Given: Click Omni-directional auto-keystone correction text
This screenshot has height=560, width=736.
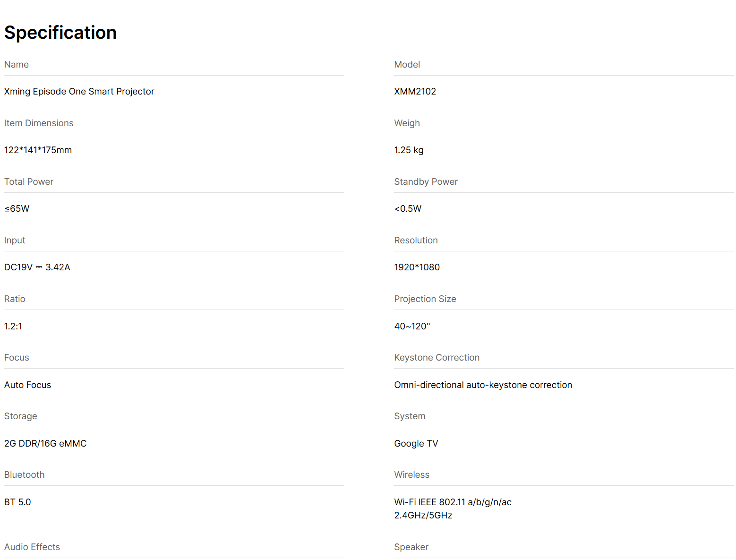Looking at the screenshot, I should [483, 385].
